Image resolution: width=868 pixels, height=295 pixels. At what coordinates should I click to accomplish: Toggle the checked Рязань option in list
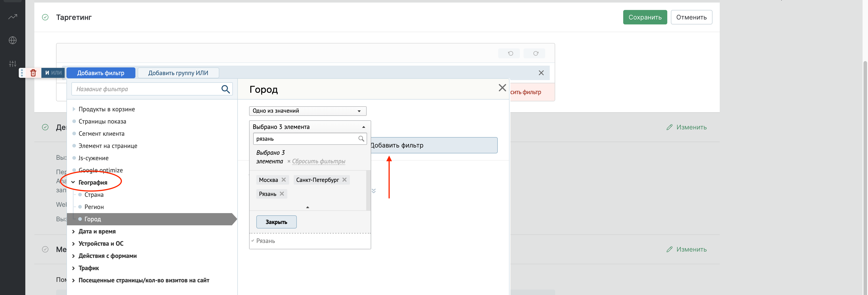(x=265, y=241)
